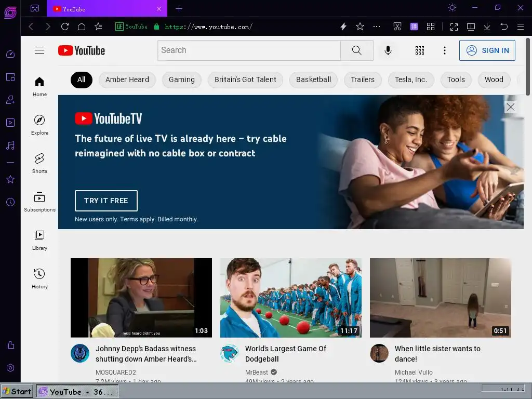Toggle reading mode book icon
The width and height of the screenshot is (532, 399).
[x=471, y=27]
